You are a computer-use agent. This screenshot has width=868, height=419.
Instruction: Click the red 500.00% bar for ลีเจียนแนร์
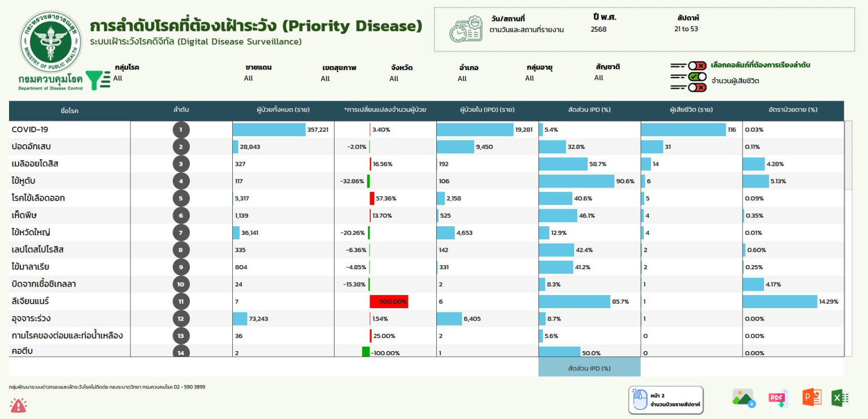click(x=389, y=301)
